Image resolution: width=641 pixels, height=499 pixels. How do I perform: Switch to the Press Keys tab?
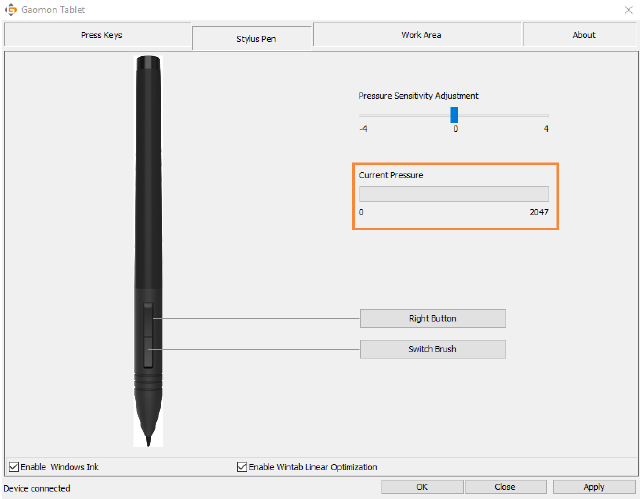click(98, 35)
